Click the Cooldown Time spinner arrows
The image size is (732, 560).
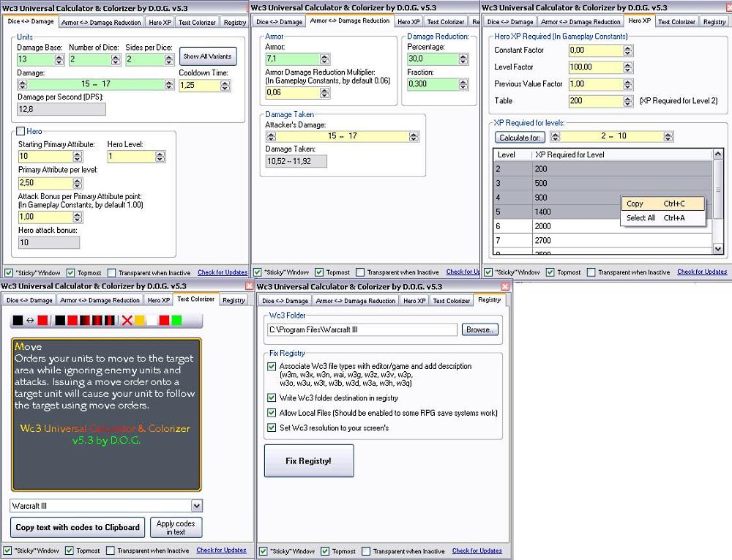tap(225, 86)
